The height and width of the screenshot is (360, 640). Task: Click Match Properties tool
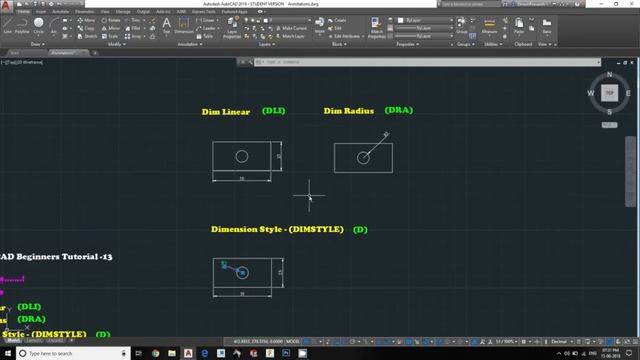376,28
